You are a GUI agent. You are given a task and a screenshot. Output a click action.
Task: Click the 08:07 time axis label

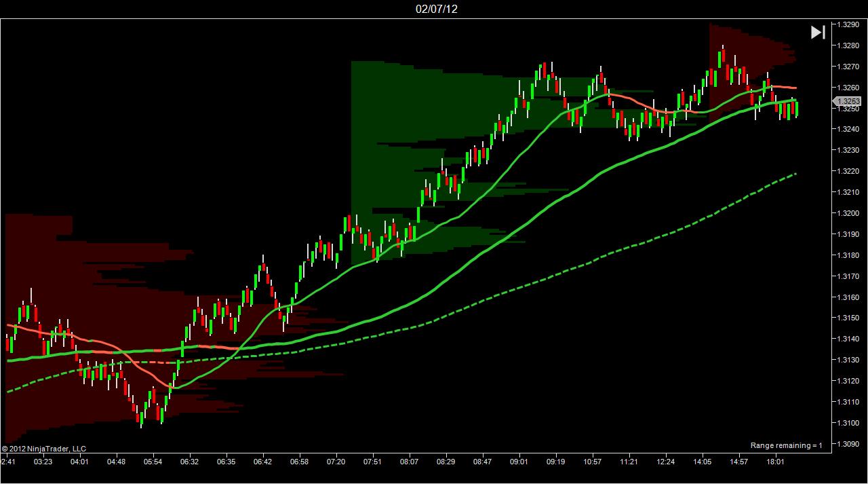(x=409, y=462)
